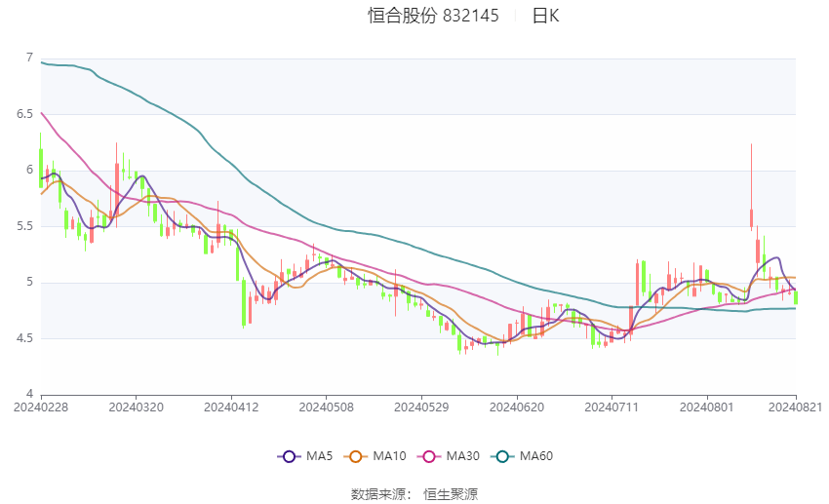Select the 日K chart type label

tap(545, 16)
